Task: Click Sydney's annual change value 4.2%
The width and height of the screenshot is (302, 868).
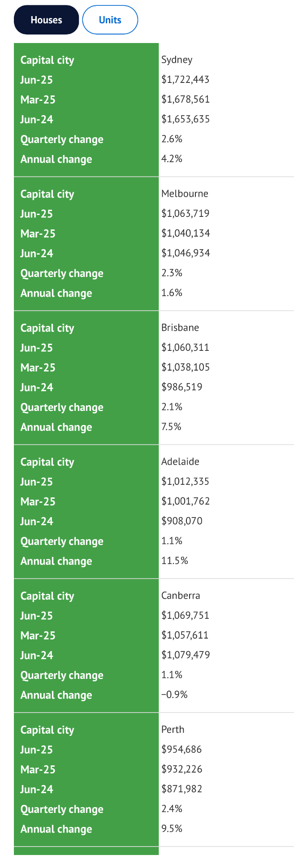Action: (172, 159)
